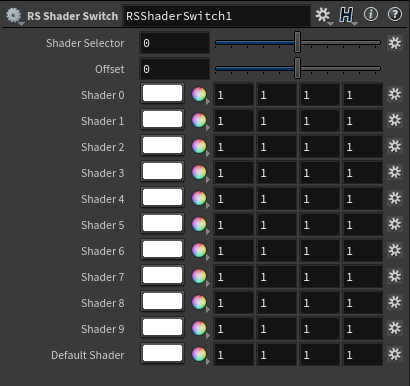This screenshot has height=386, width=410.
Task: Click the white color swatch for Shader 8
Action: (x=162, y=302)
